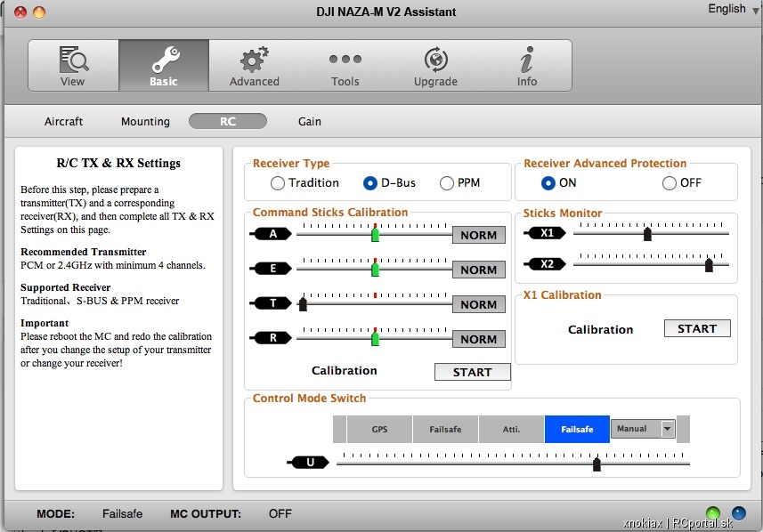
Task: Turn Receiver Advanced Protection OFF
Action: point(670,183)
